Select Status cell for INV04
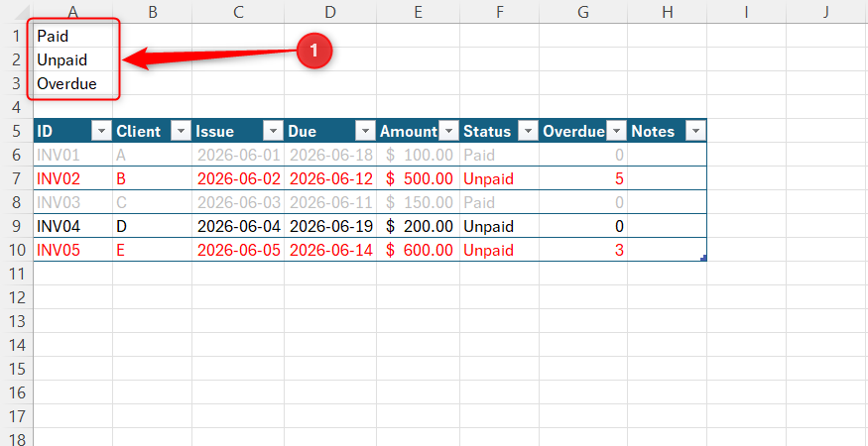The image size is (868, 446). (x=499, y=226)
